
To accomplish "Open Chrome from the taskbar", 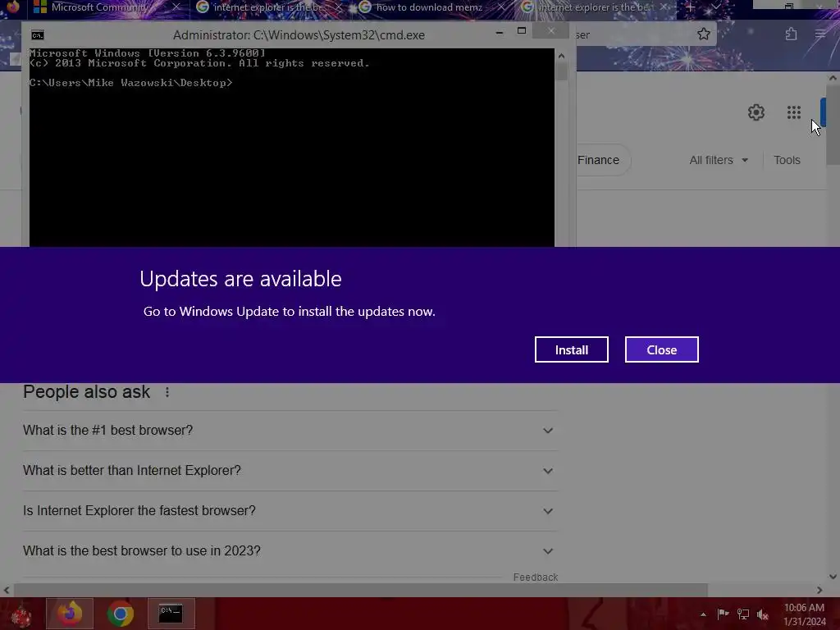I will point(120,614).
